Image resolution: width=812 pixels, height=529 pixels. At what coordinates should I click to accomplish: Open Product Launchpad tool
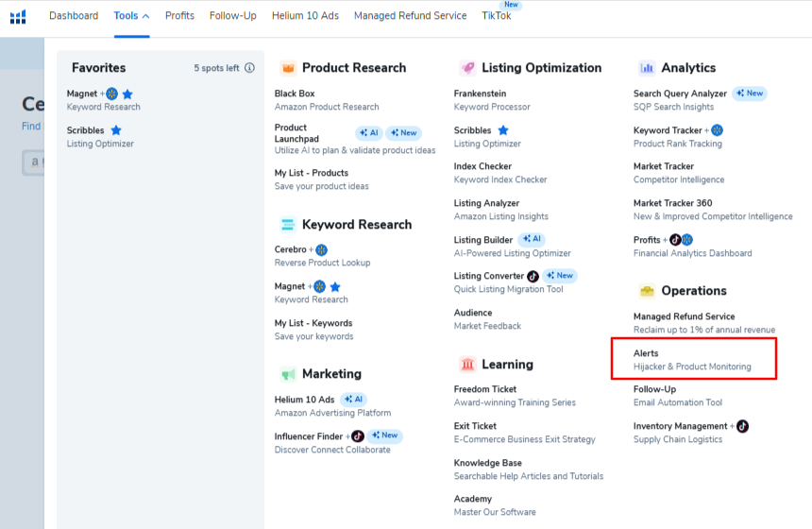[296, 133]
